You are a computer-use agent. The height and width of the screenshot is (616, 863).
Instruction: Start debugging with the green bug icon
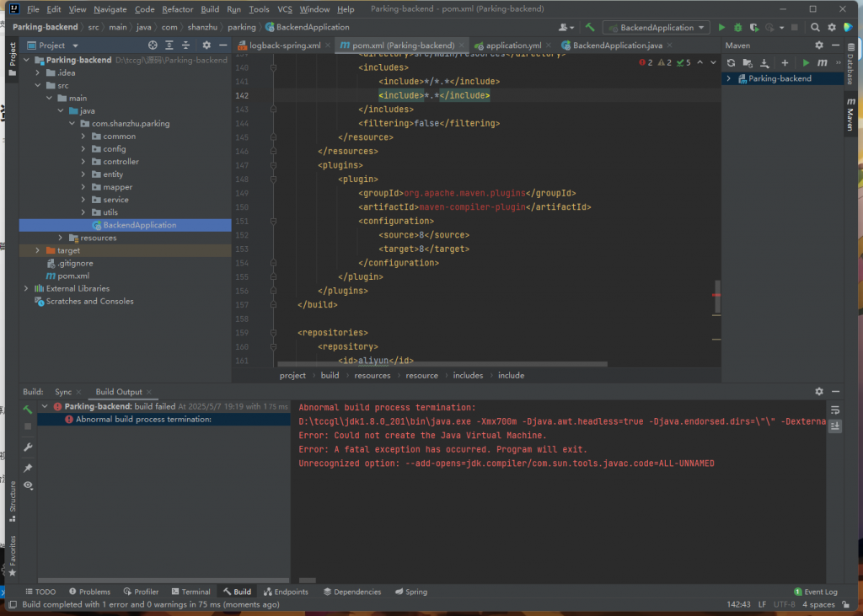pos(738,28)
